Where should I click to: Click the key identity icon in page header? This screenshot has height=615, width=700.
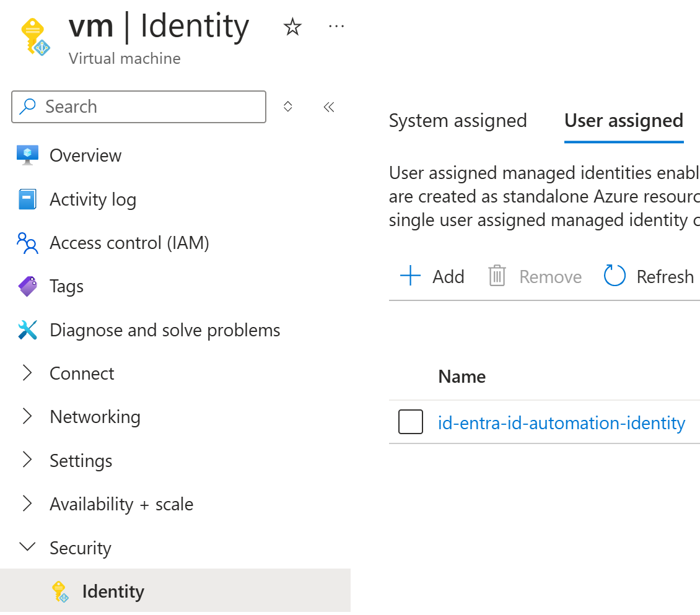pyautogui.click(x=35, y=37)
